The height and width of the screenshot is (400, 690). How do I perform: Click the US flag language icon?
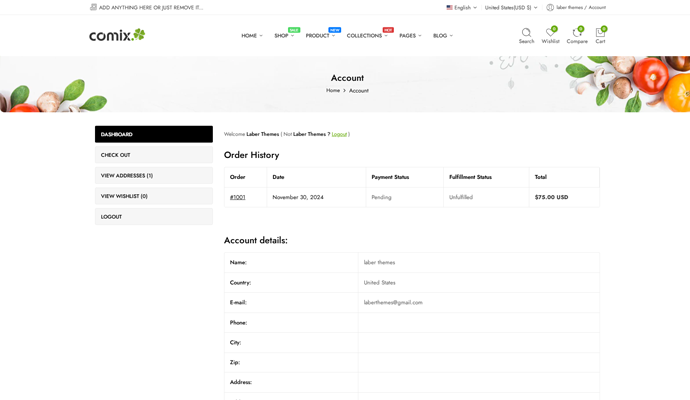click(x=450, y=7)
